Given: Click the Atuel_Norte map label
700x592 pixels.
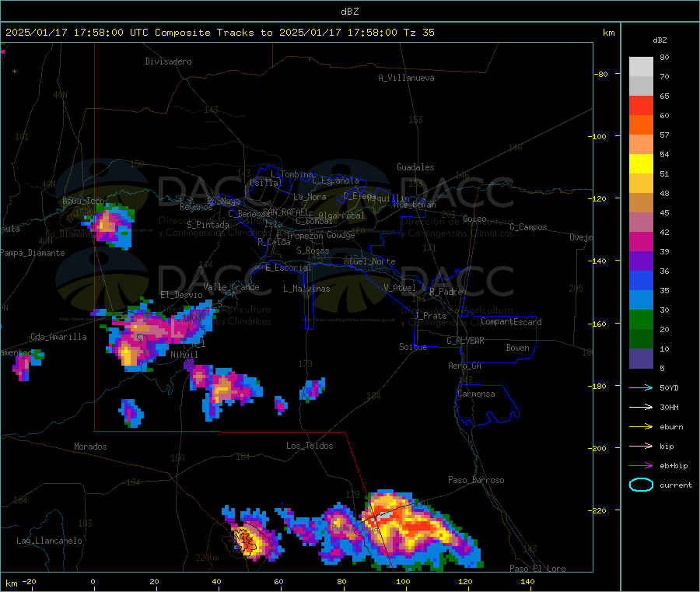Looking at the screenshot, I should coord(369,261).
